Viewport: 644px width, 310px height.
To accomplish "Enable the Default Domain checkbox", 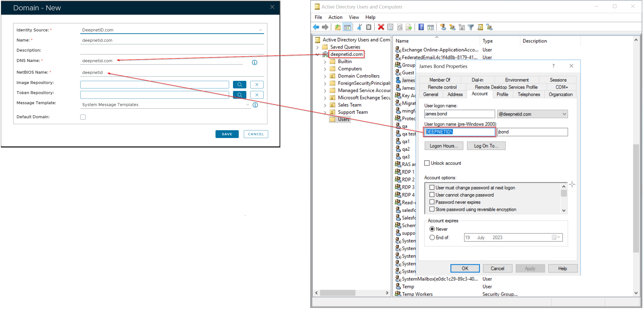I will (83, 117).
